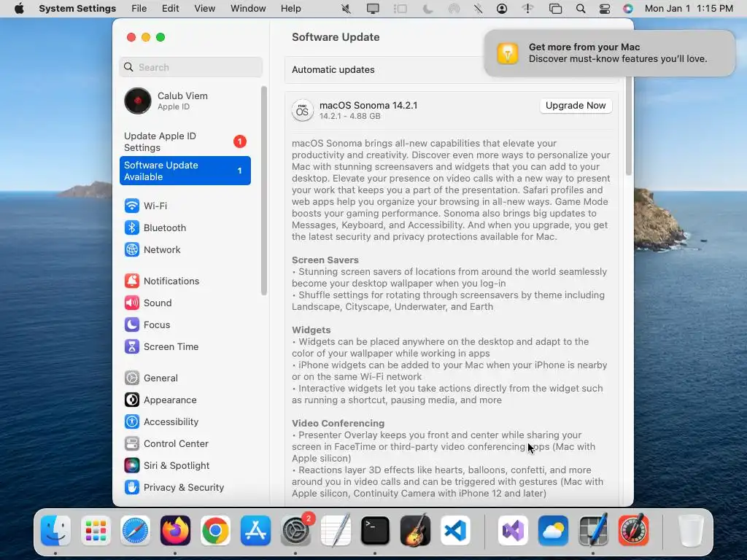Open Control Center in menu bar
The image size is (747, 560).
(605, 9)
